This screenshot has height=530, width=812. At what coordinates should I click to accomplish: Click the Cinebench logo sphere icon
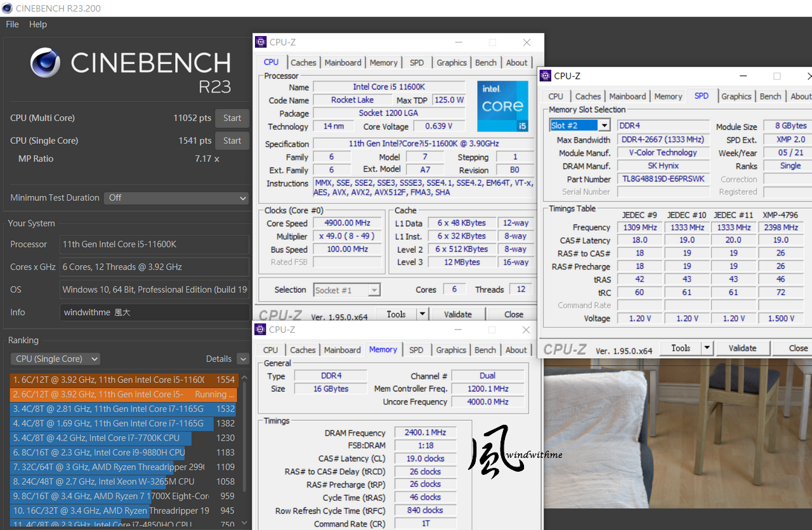point(46,63)
